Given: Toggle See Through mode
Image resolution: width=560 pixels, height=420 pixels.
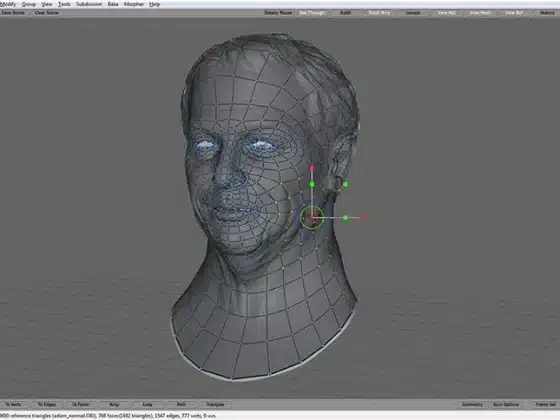Looking at the screenshot, I should pos(312,12).
